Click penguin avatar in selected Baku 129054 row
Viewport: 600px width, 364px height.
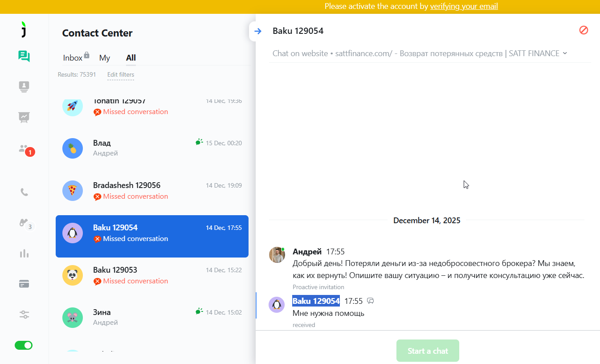(72, 233)
